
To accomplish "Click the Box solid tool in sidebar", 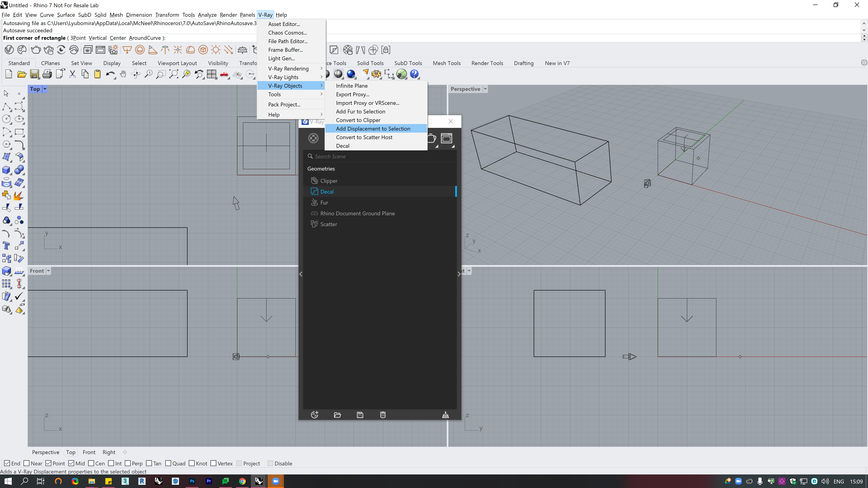I will pos(6,170).
